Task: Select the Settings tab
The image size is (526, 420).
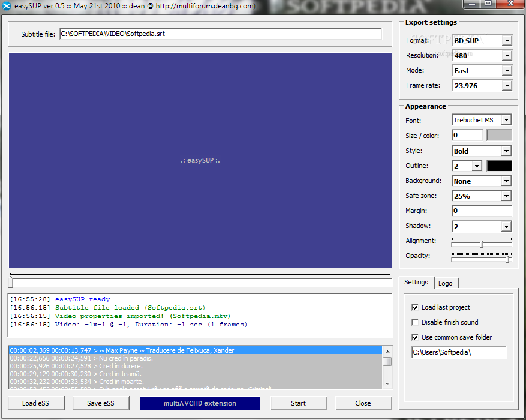Action: 416,282
